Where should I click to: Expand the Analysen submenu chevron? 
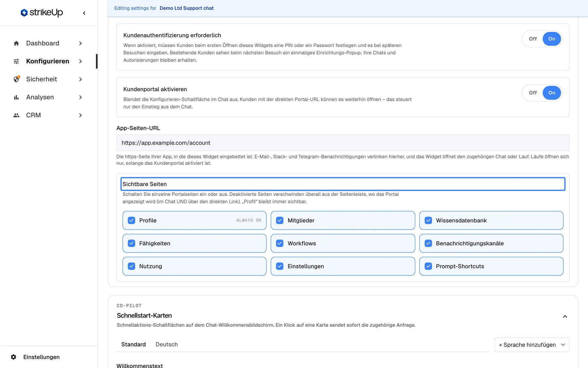(x=80, y=97)
